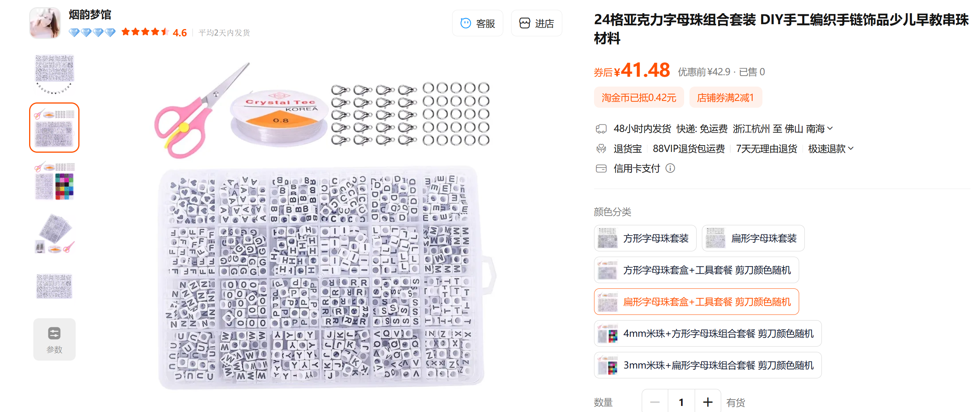Click the 淘金币已抵0.42元 discount tag
The width and height of the screenshot is (980, 412).
click(x=639, y=98)
